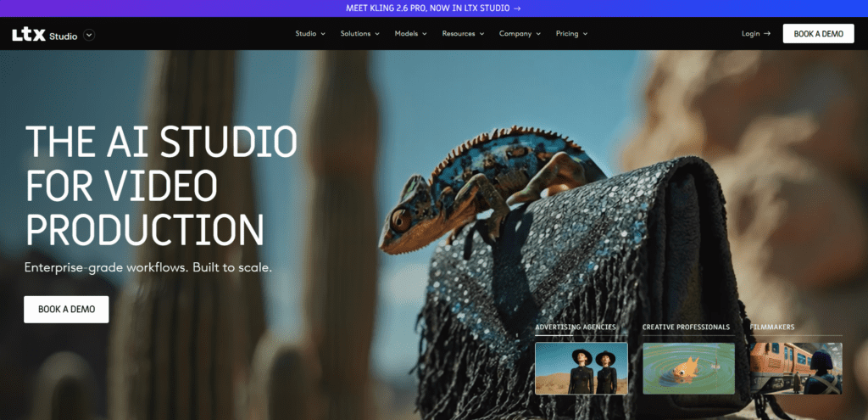Viewport: 868px width, 420px height.
Task: Select the Advertising Agencies tab
Action: [576, 327]
